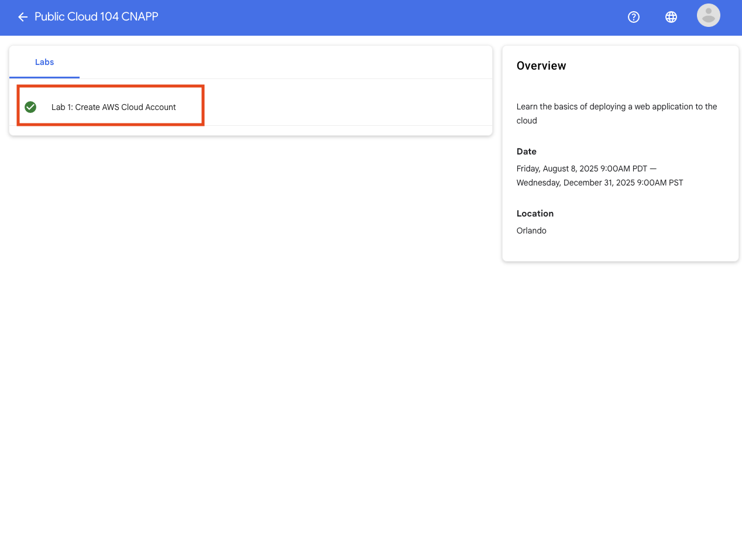Click the Public Cloud 104 CNAPP title
The width and height of the screenshot is (742, 560).
(x=97, y=16)
